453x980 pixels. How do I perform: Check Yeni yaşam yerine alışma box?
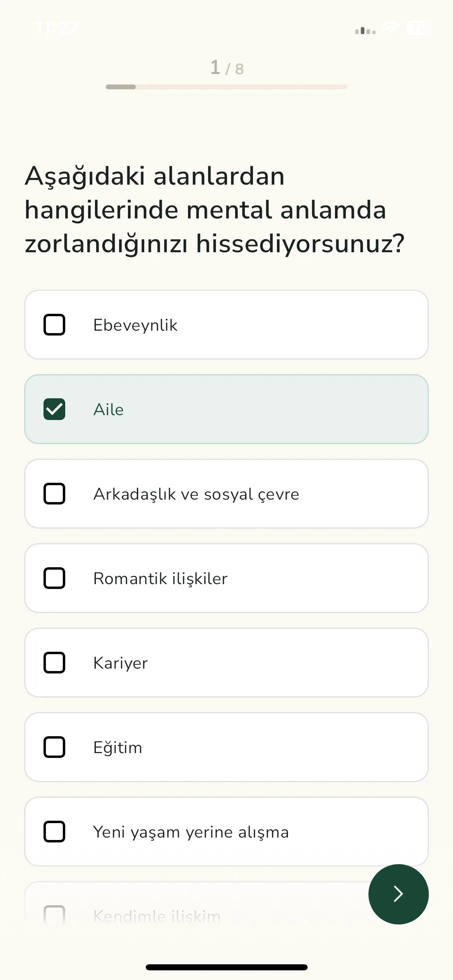pos(54,832)
